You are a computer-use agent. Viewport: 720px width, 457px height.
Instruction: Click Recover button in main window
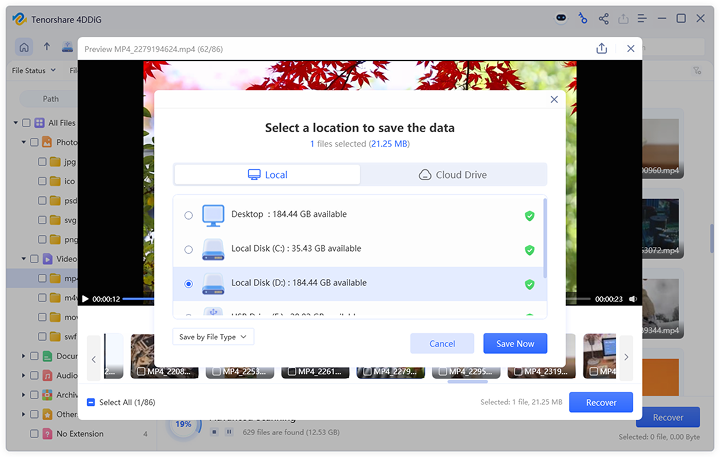[x=668, y=418]
